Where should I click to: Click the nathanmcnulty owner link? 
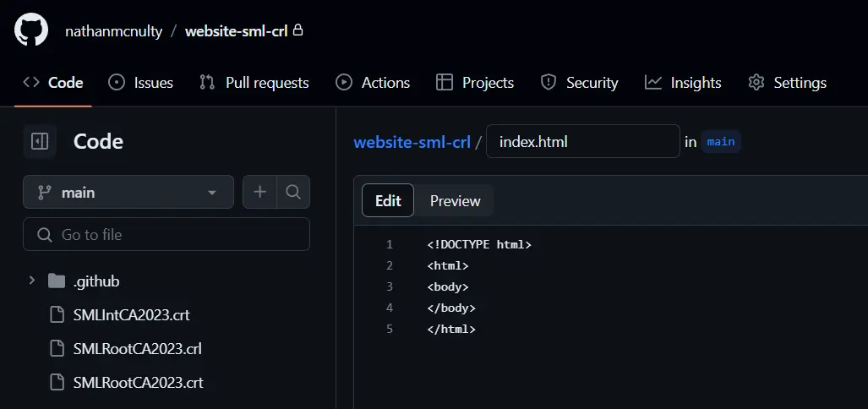point(112,31)
